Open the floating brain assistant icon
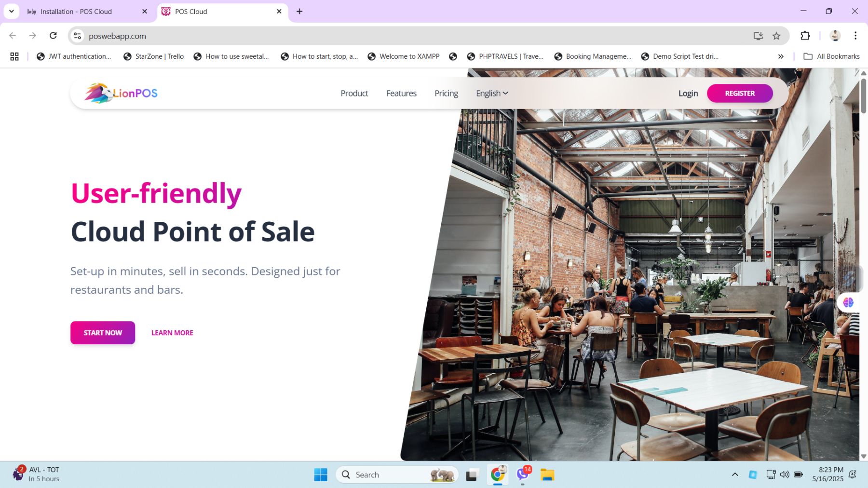Screen dimensions: 868x488 pyautogui.click(x=848, y=302)
